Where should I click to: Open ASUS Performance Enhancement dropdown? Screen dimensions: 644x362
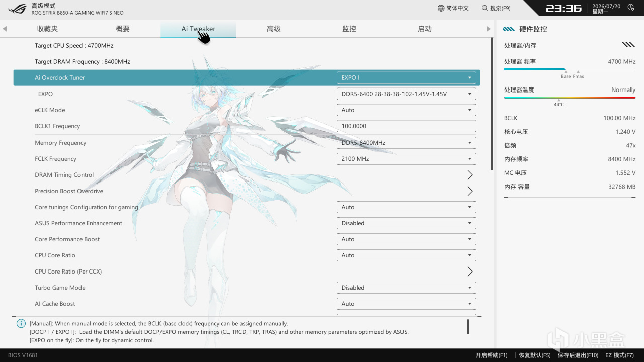pyautogui.click(x=406, y=223)
